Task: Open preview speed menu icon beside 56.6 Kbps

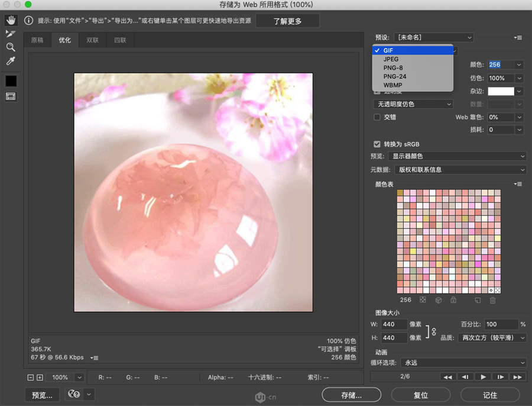Action: click(x=95, y=357)
